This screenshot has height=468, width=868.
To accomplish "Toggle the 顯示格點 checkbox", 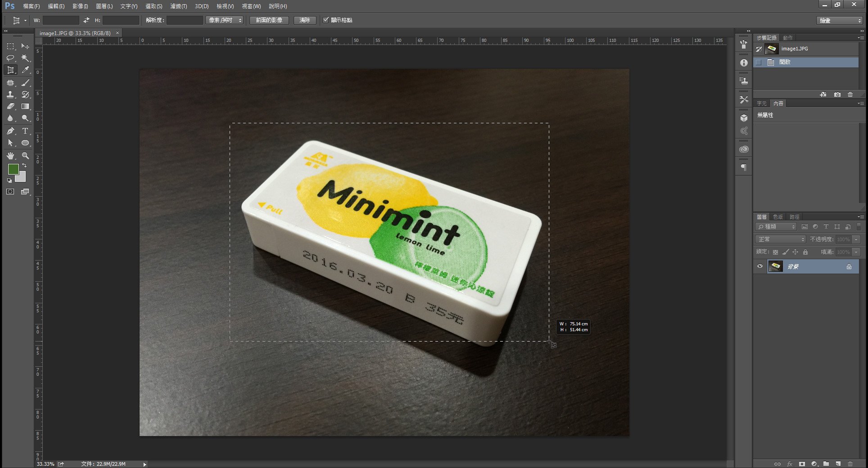I will [x=326, y=20].
